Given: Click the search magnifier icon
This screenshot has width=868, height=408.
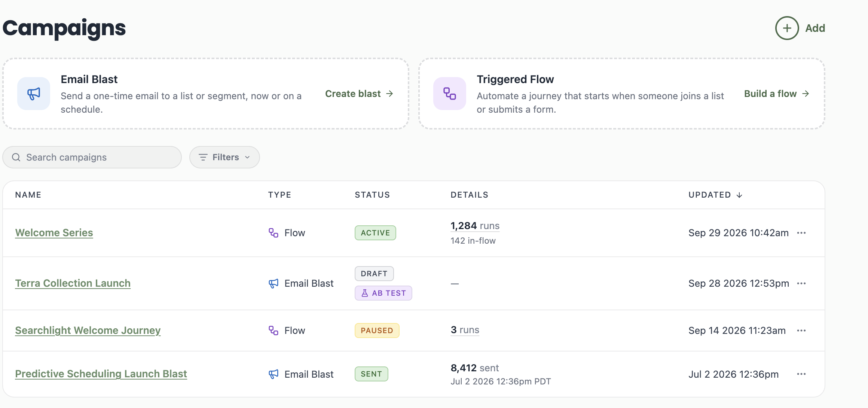Looking at the screenshot, I should point(16,157).
